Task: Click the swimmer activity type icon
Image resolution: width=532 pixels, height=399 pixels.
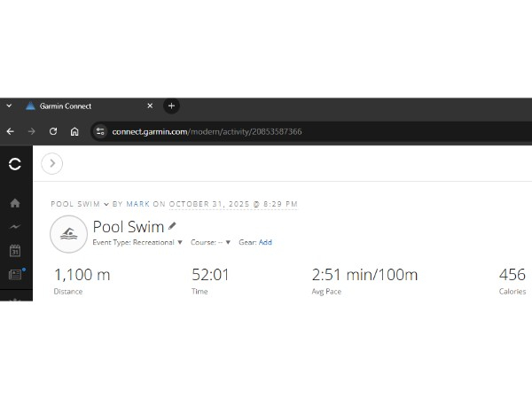Action: (x=68, y=234)
